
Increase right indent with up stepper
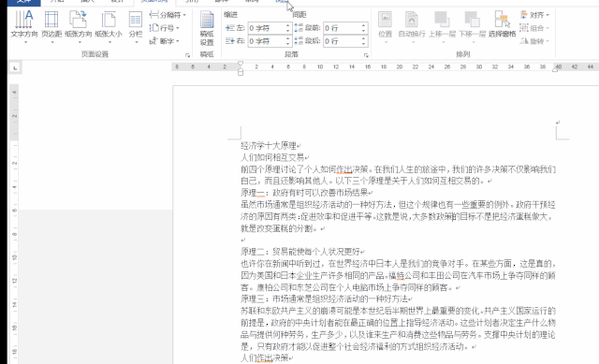coord(288,38)
